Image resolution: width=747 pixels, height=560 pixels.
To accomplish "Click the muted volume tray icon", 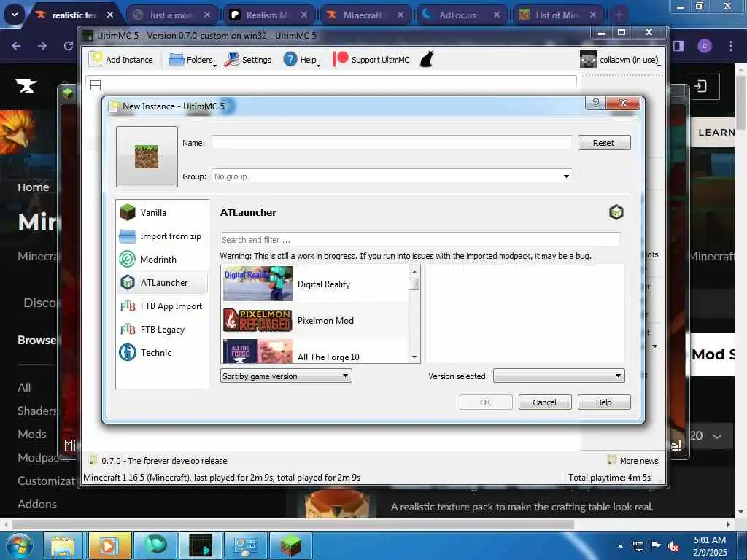I will (x=673, y=546).
